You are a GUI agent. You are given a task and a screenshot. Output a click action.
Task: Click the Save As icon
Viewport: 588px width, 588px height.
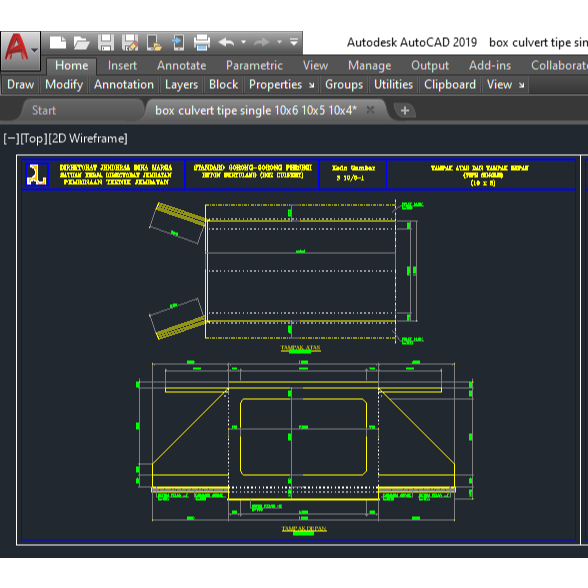pos(130,42)
